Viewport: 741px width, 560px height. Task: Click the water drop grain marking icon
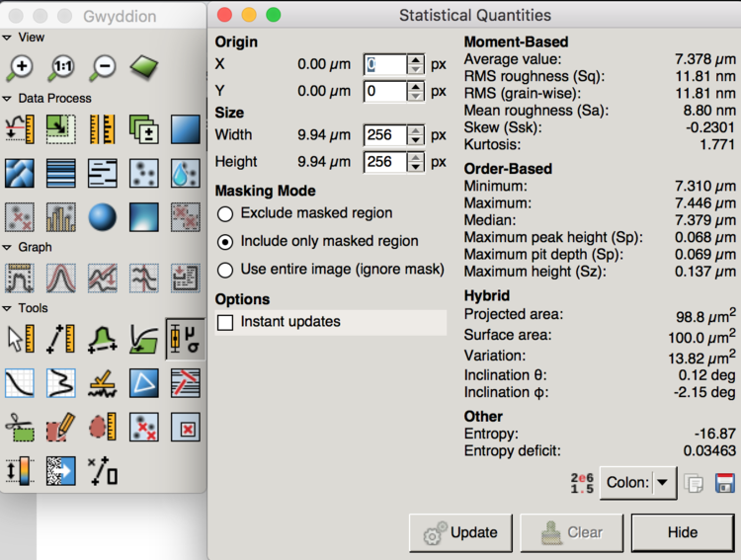click(x=185, y=174)
